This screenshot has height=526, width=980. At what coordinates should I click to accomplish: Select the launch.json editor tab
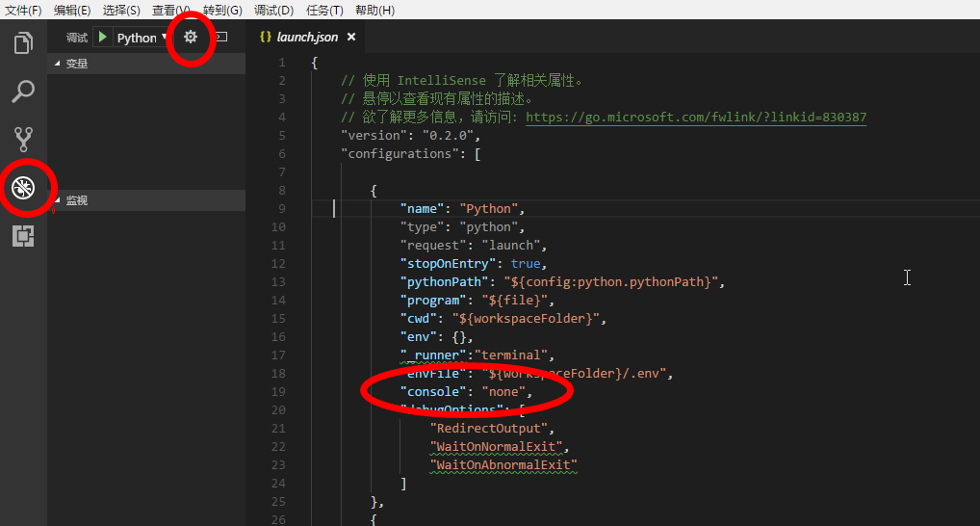307,37
